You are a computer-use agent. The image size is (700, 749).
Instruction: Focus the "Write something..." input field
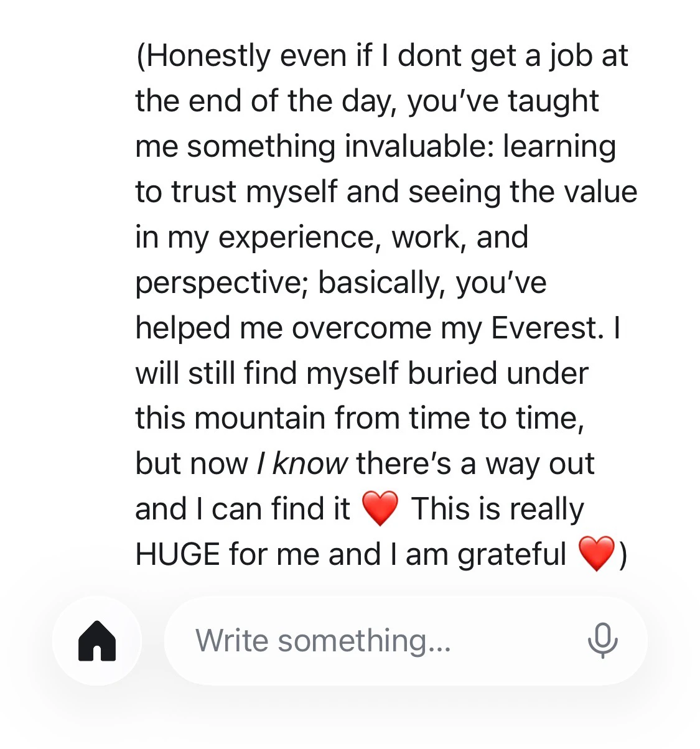tap(373, 641)
